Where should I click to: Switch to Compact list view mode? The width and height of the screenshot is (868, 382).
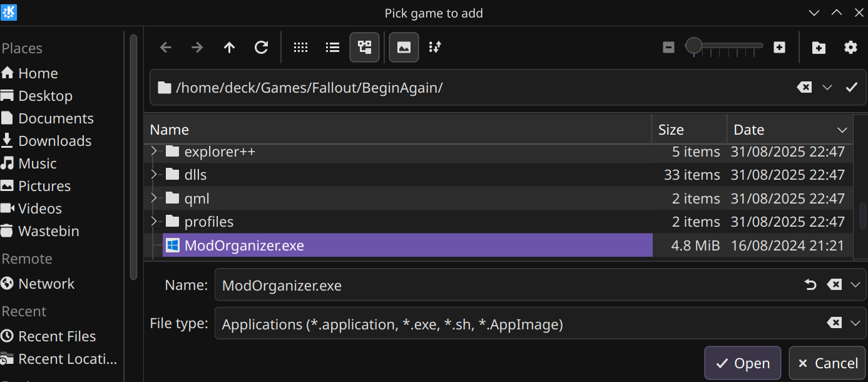[333, 48]
